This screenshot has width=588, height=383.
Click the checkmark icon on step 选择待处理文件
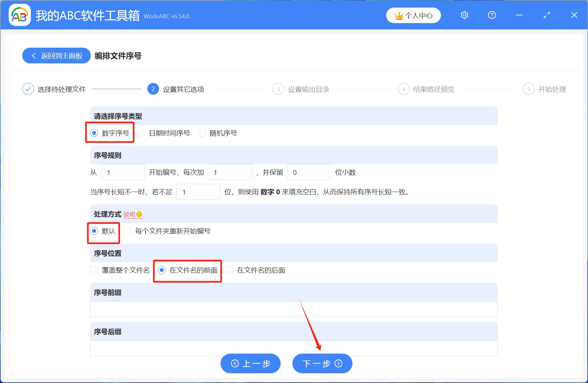[x=28, y=89]
